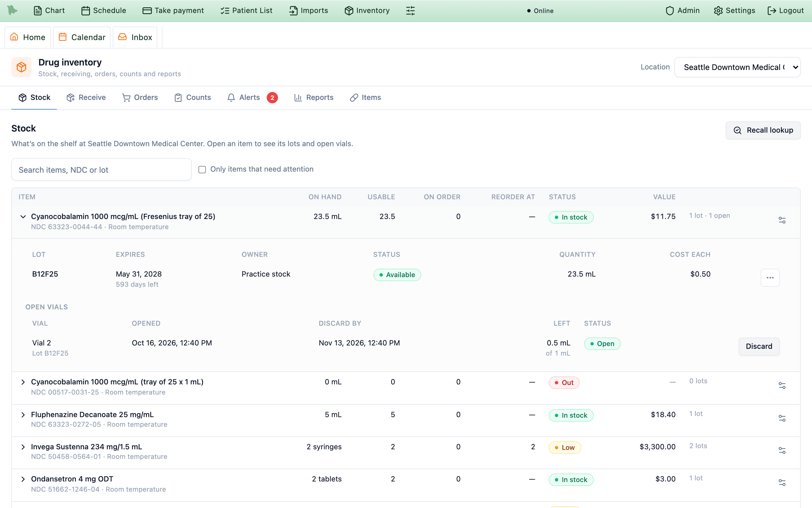
Task: Switch to the Inbox tab
Action: [135, 37]
